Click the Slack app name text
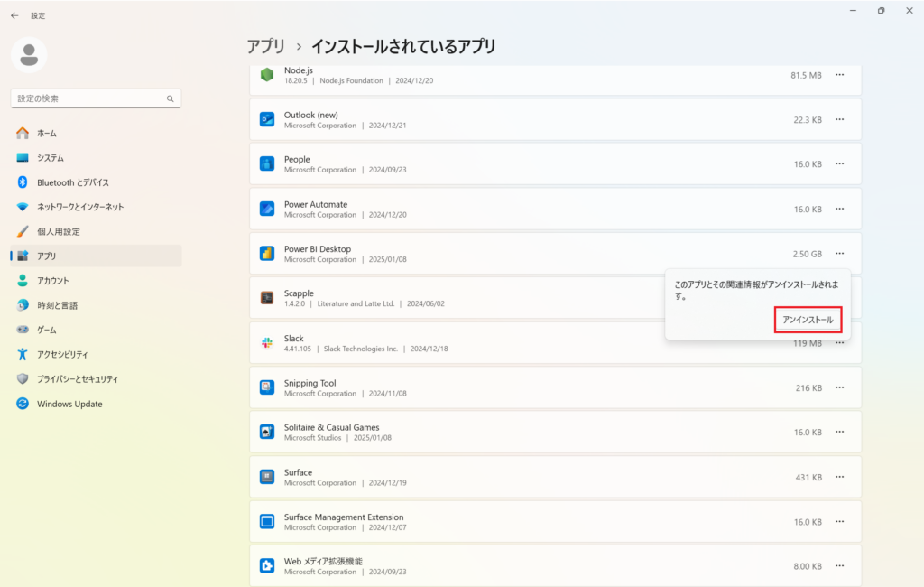Image resolution: width=924 pixels, height=587 pixels. [x=294, y=338]
